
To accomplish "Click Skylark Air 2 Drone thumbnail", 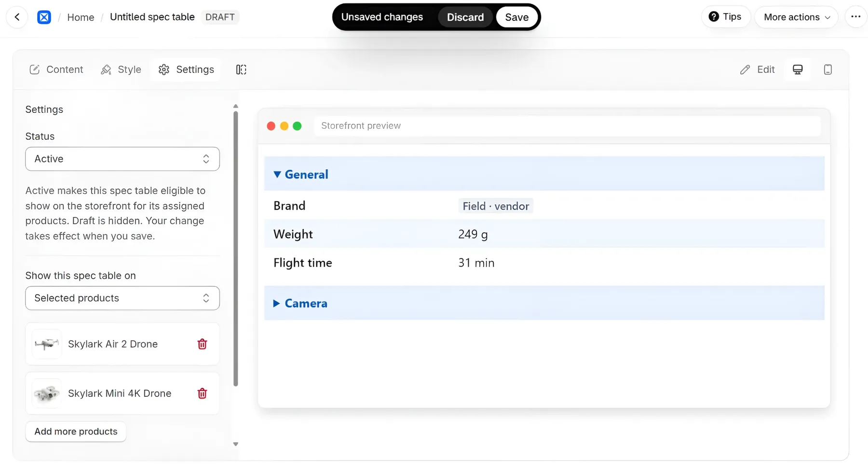I will point(47,344).
